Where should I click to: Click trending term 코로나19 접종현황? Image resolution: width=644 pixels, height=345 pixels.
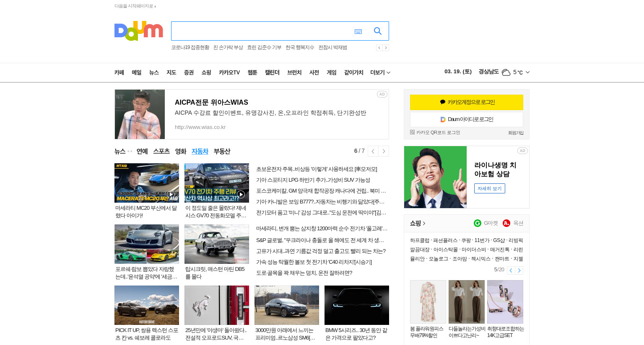pyautogui.click(x=190, y=48)
